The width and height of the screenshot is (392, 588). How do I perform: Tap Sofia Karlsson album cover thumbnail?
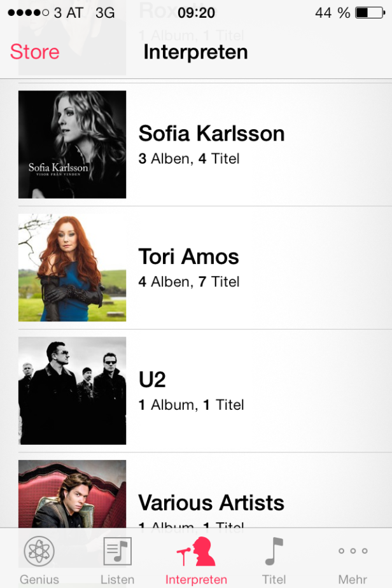pyautogui.click(x=72, y=144)
